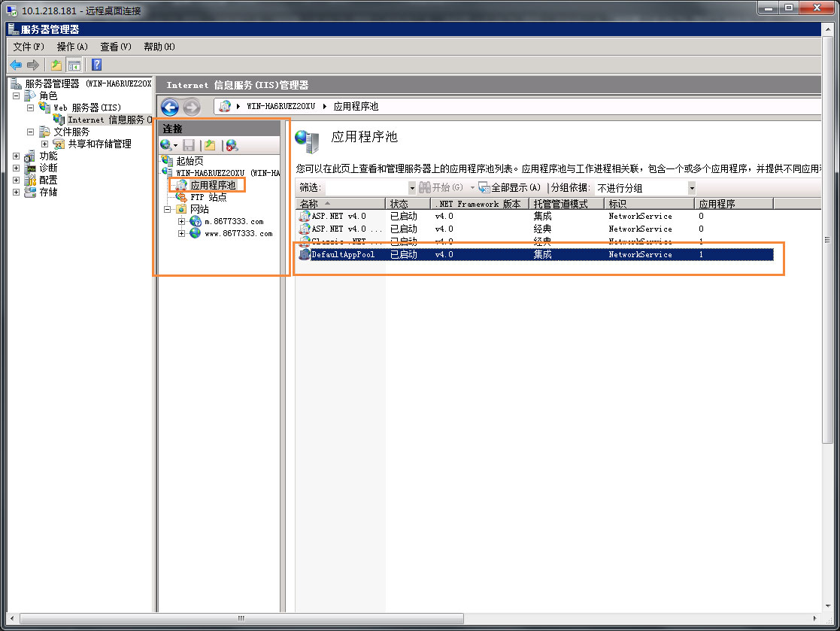Open the 分组依据 dropdown
This screenshot has width=840, height=631.
(691, 187)
